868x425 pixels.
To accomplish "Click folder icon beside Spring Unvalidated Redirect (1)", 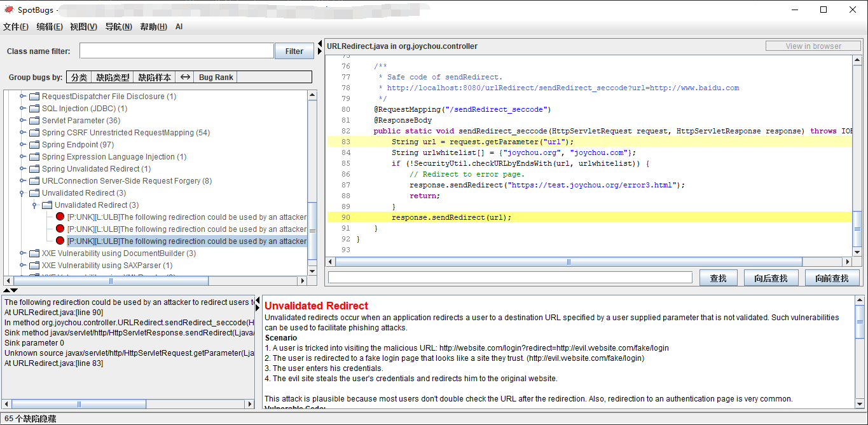I will [34, 169].
